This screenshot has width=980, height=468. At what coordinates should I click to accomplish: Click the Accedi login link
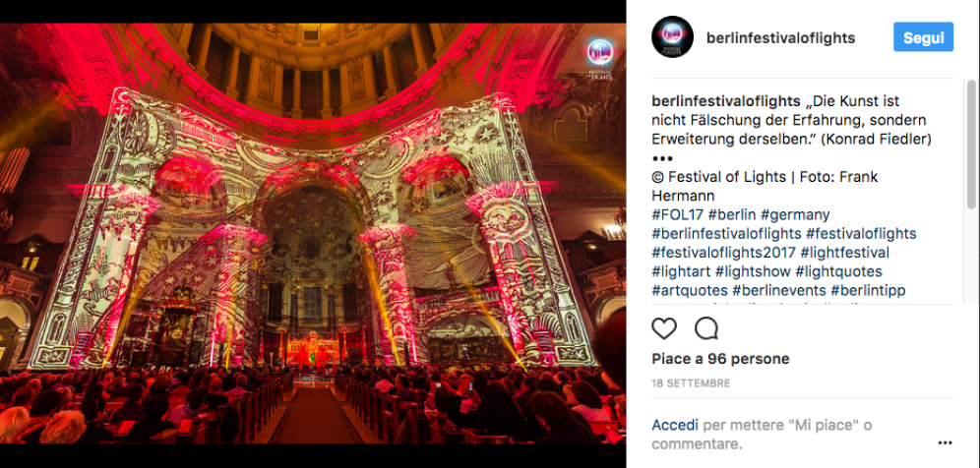click(674, 426)
